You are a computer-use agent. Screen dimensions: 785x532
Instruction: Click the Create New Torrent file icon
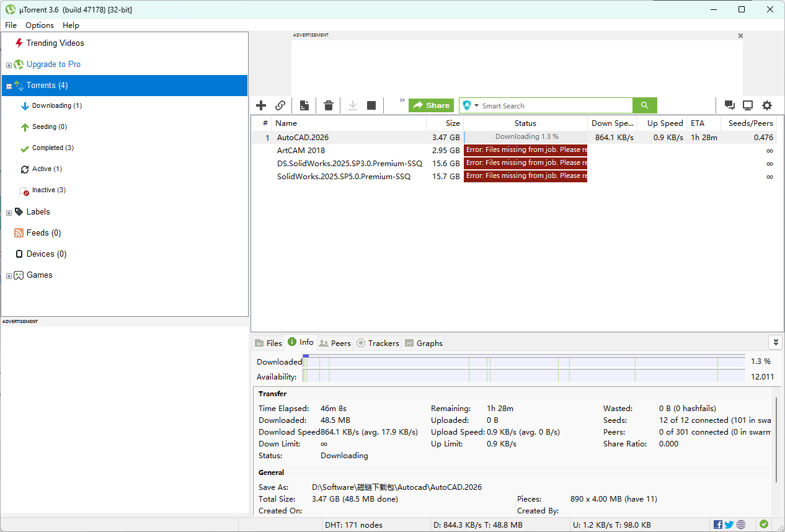[x=304, y=105]
